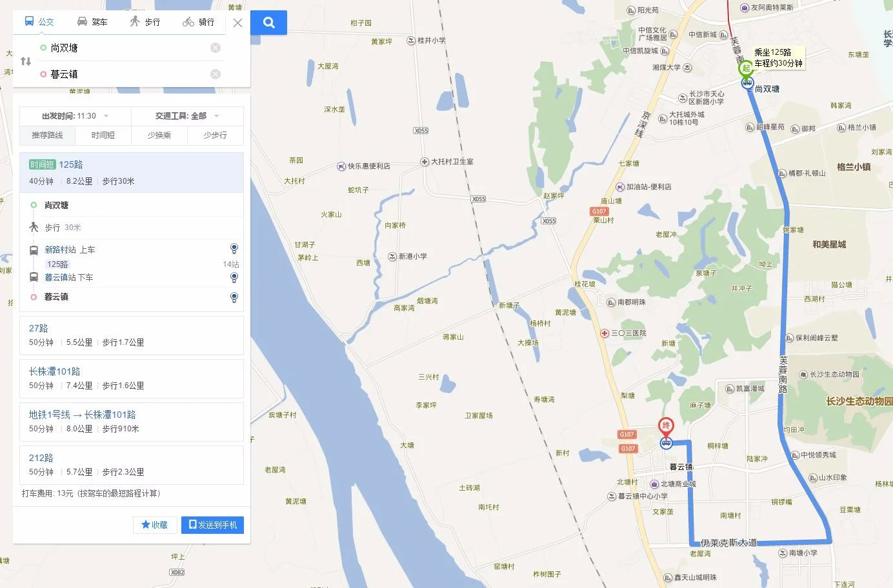
Task: Select 少换乘 route filter
Action: coord(159,135)
